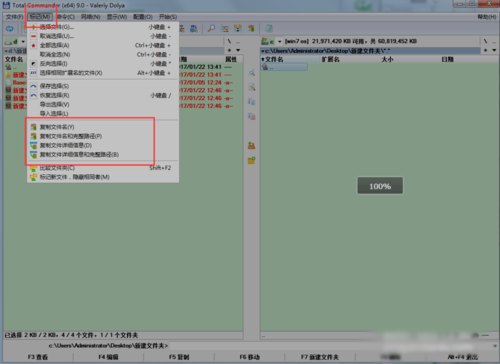The height and width of the screenshot is (364, 500).
Task: Click the magnifier search icon in toolbar
Action: point(211,29)
